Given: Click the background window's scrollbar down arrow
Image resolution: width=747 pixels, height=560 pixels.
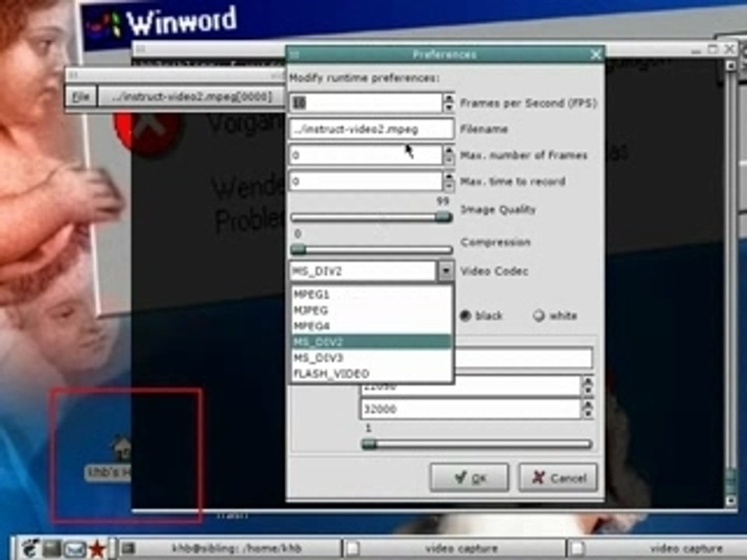Looking at the screenshot, I should [731, 501].
